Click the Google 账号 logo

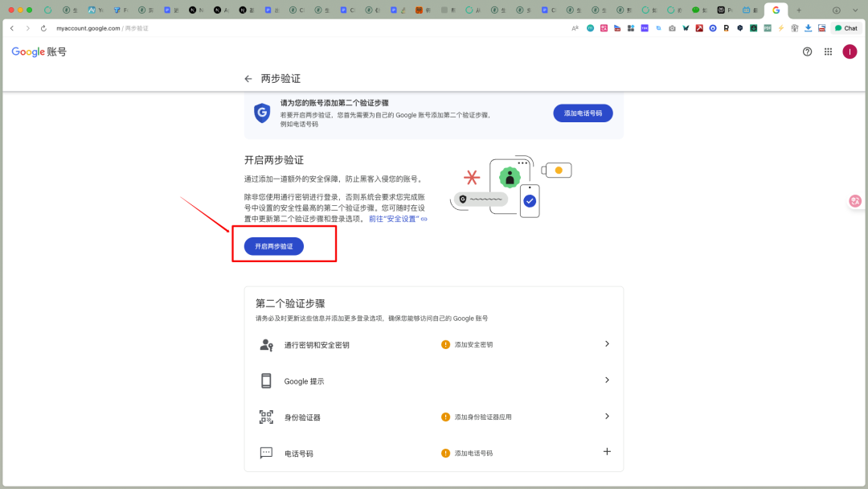[x=39, y=51]
